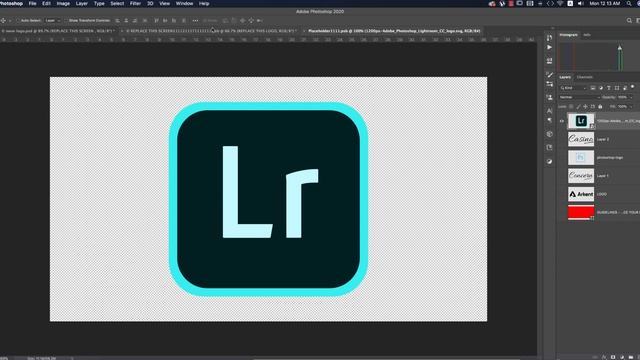Switch to the Channels tab
The height and width of the screenshot is (360, 640).
click(x=584, y=77)
